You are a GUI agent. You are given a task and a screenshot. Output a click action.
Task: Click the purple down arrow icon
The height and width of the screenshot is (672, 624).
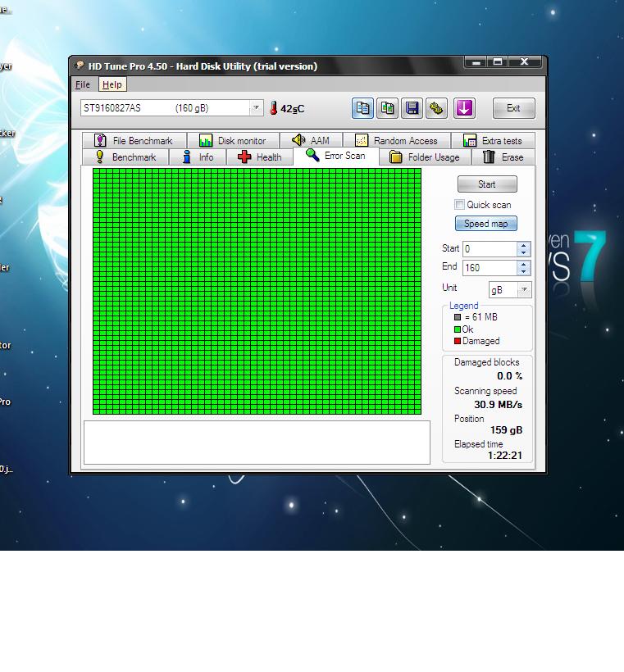point(464,108)
